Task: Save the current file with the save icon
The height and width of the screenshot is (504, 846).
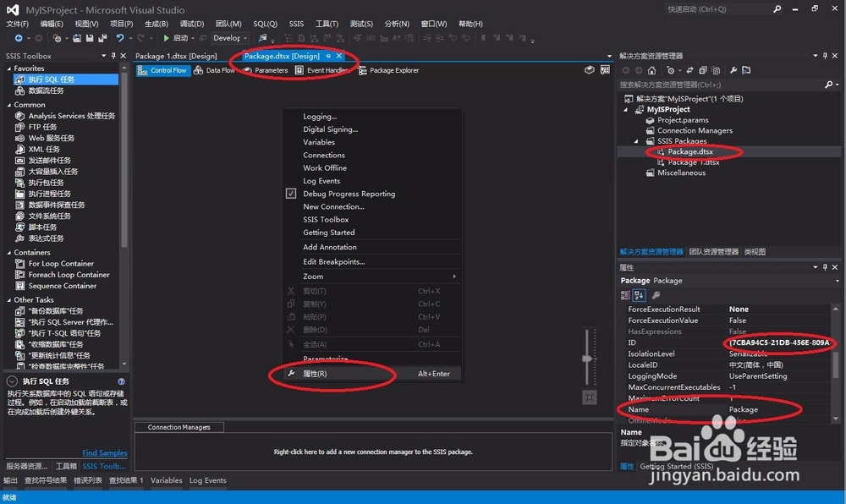Action: (x=90, y=38)
